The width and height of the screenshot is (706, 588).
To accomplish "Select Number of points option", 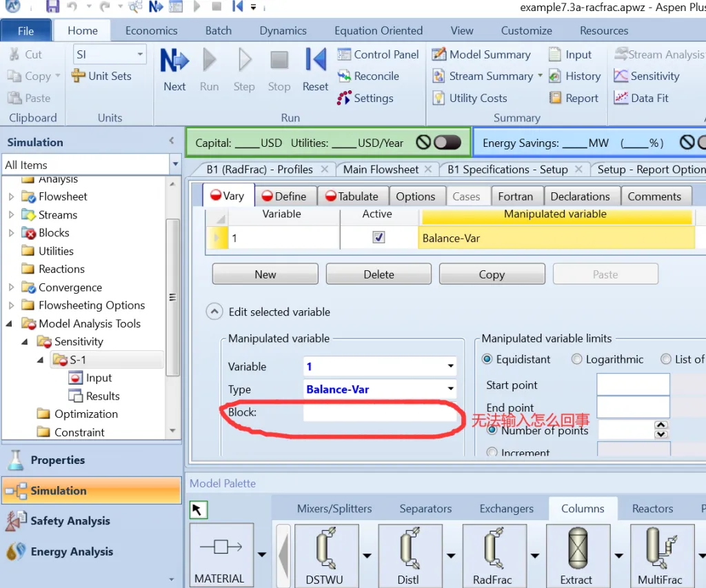I will tap(492, 430).
